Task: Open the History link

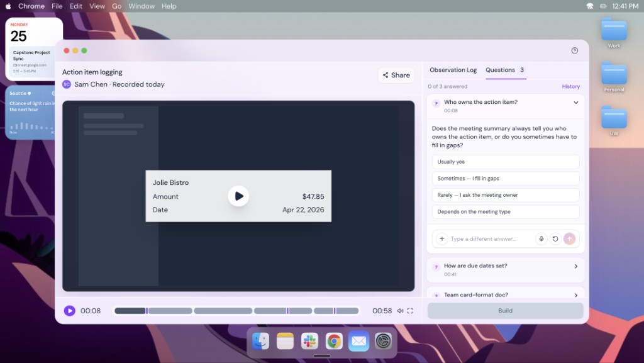Action: (570, 86)
